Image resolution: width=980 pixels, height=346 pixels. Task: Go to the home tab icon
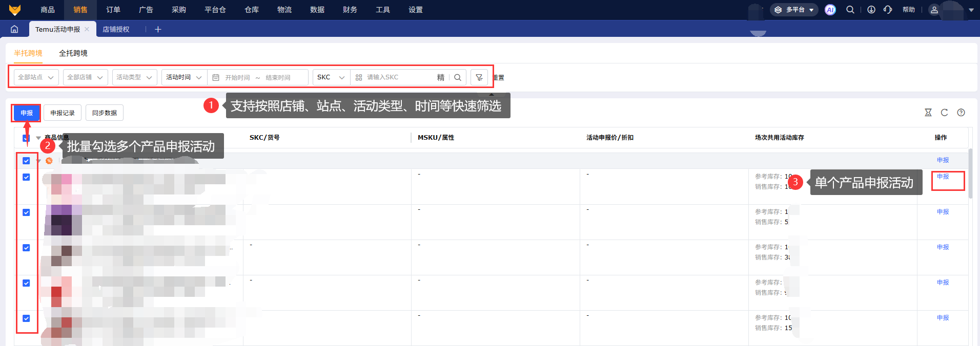pyautogui.click(x=14, y=29)
